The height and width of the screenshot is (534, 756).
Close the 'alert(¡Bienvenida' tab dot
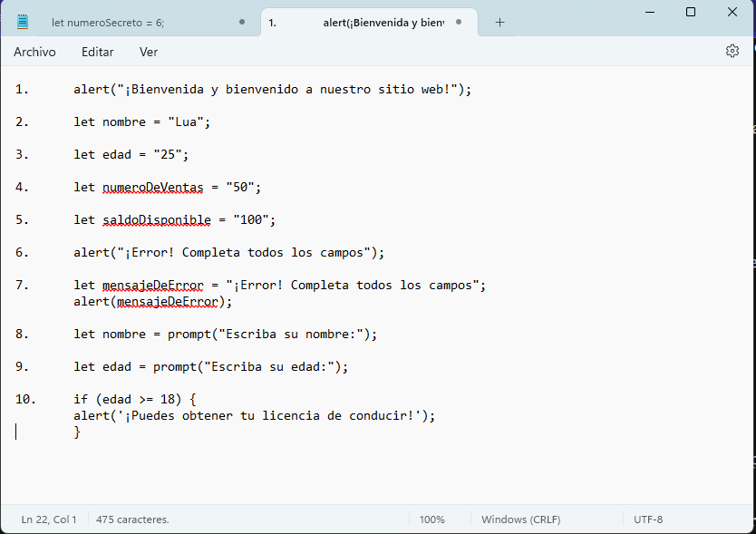[x=459, y=22]
